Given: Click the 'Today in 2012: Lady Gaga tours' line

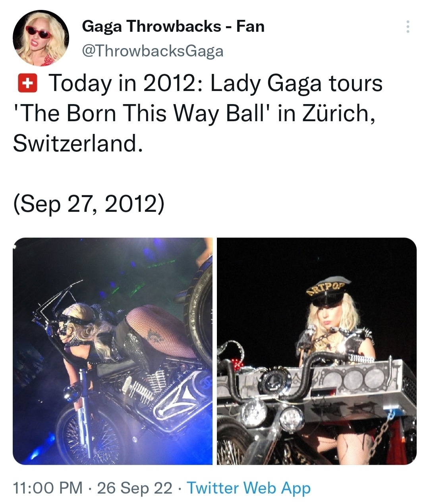Looking at the screenshot, I should tap(215, 84).
